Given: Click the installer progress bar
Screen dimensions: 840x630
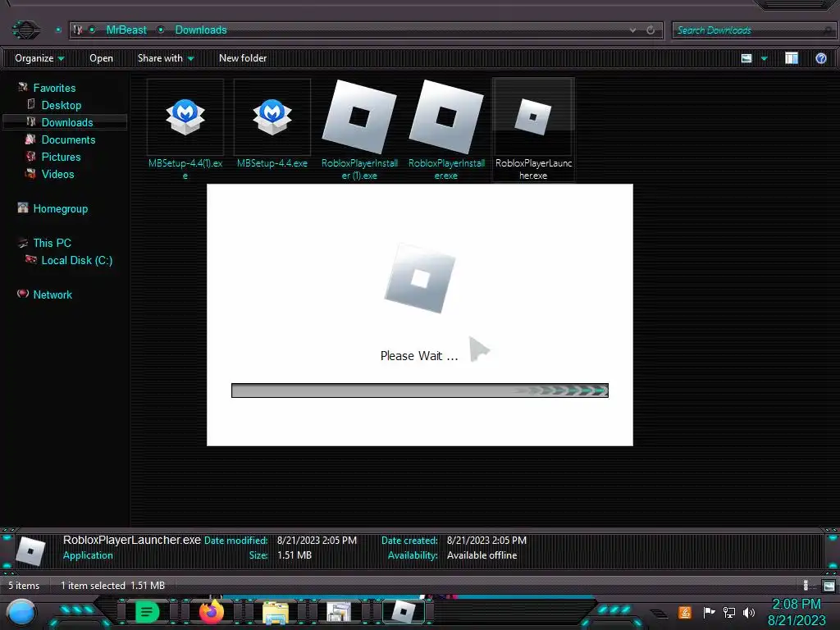Looking at the screenshot, I should click(x=419, y=390).
